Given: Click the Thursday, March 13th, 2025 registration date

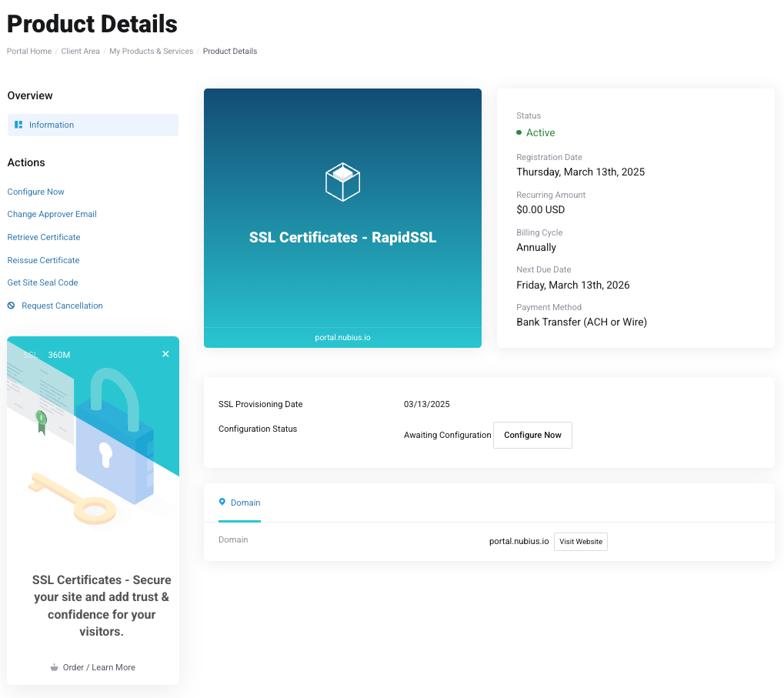Looking at the screenshot, I should pos(581,172).
